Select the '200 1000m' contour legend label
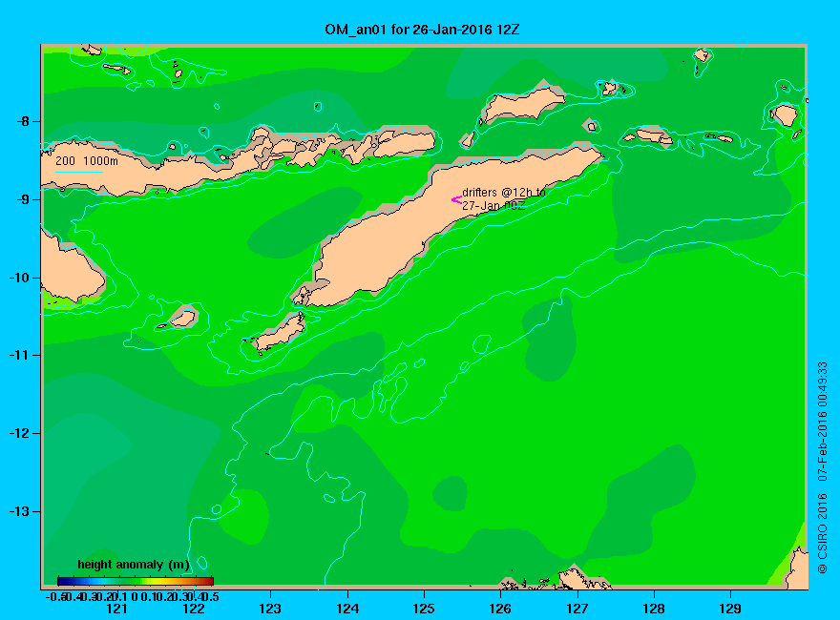Screen dimensions: 840x620 (87, 160)
